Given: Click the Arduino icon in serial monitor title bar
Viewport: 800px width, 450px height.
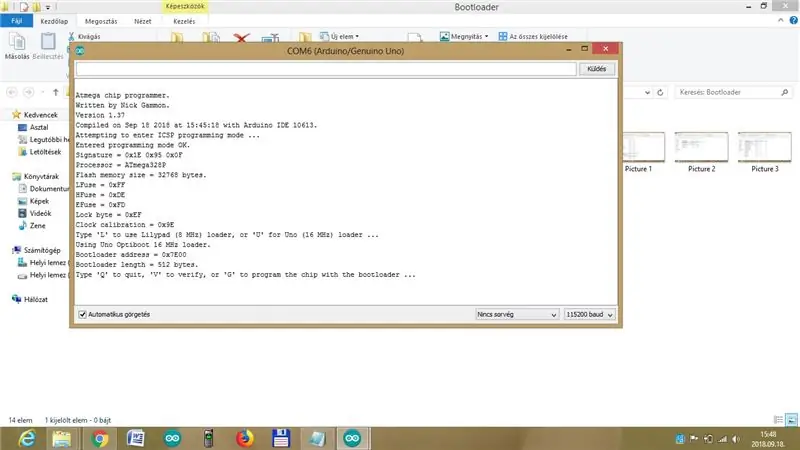Looking at the screenshot, I should (80, 51).
